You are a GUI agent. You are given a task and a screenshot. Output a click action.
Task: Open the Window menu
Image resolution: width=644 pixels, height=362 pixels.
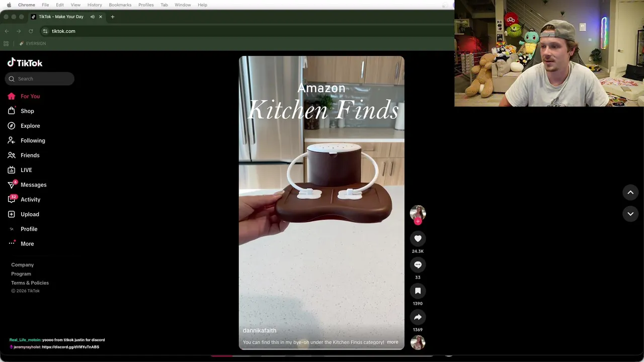(183, 5)
